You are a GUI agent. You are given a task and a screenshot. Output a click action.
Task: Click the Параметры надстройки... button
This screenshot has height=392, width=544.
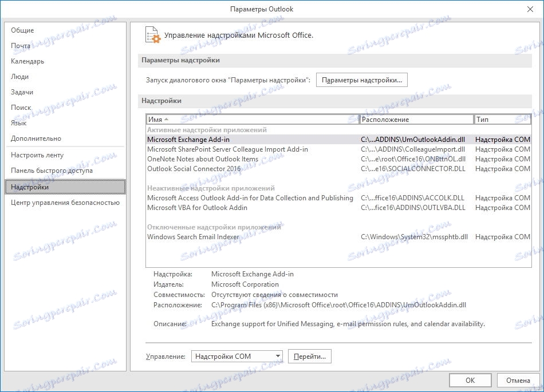point(361,80)
